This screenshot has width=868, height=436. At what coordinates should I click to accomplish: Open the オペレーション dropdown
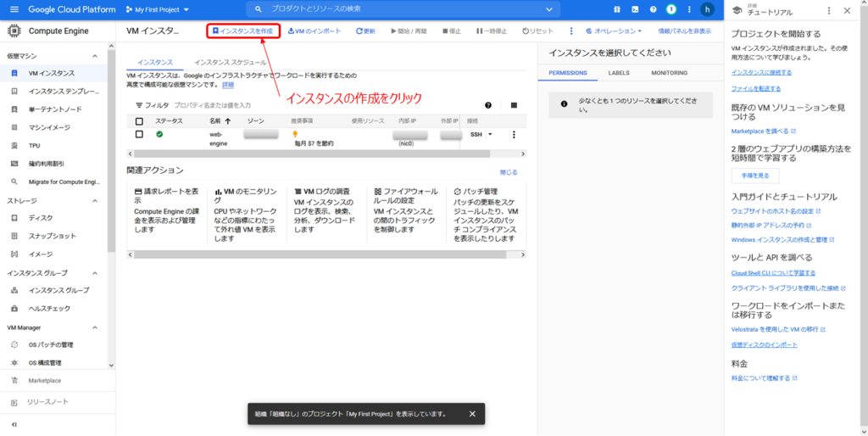coord(613,31)
